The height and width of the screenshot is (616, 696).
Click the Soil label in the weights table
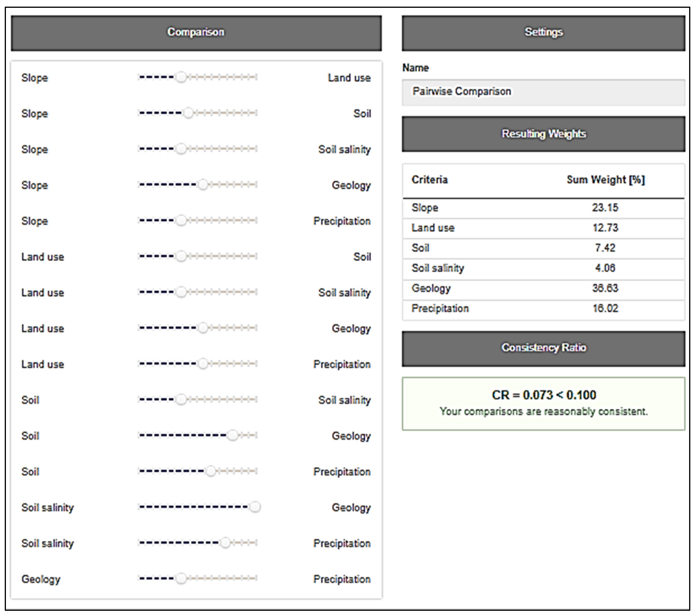click(420, 248)
